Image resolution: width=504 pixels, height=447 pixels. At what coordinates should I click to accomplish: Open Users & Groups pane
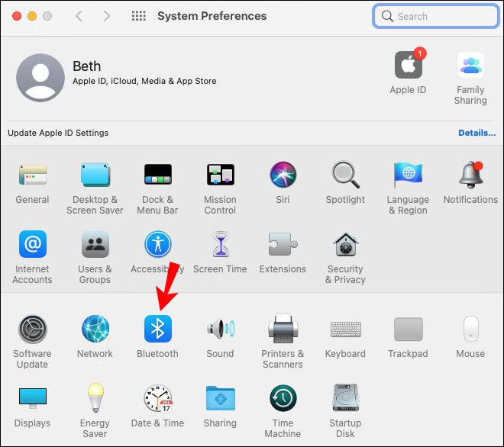95,244
